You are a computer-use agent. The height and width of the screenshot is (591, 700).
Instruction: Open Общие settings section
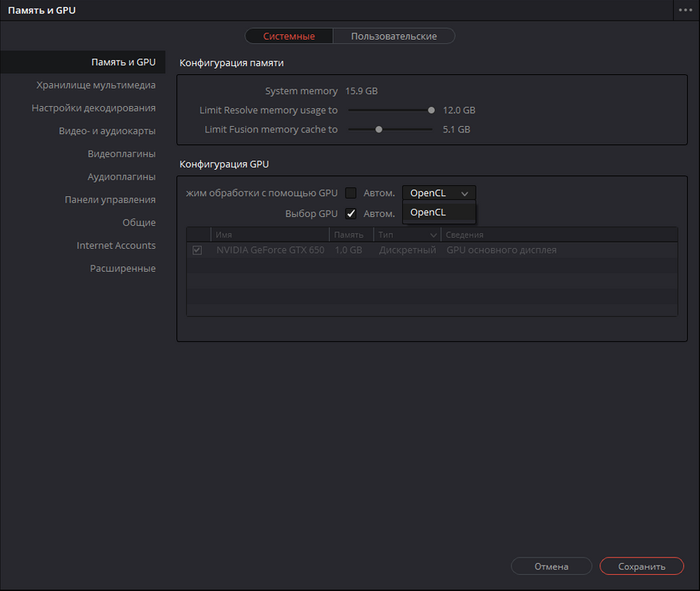[139, 223]
